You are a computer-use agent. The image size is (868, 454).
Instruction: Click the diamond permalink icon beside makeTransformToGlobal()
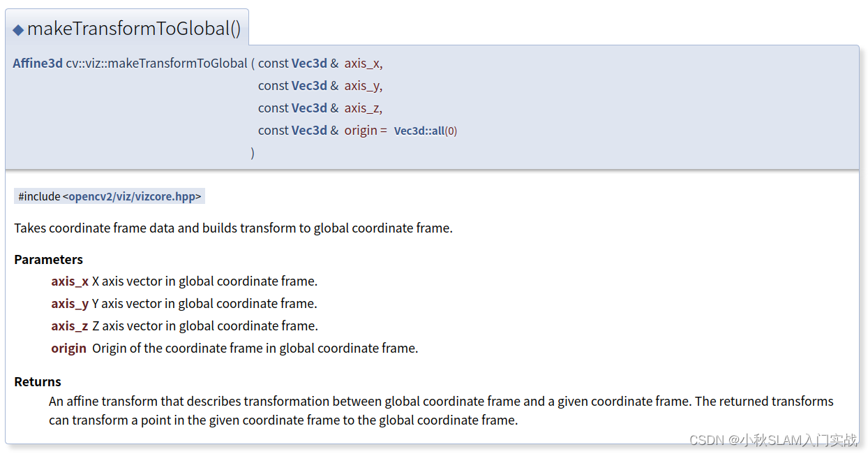coord(18,29)
